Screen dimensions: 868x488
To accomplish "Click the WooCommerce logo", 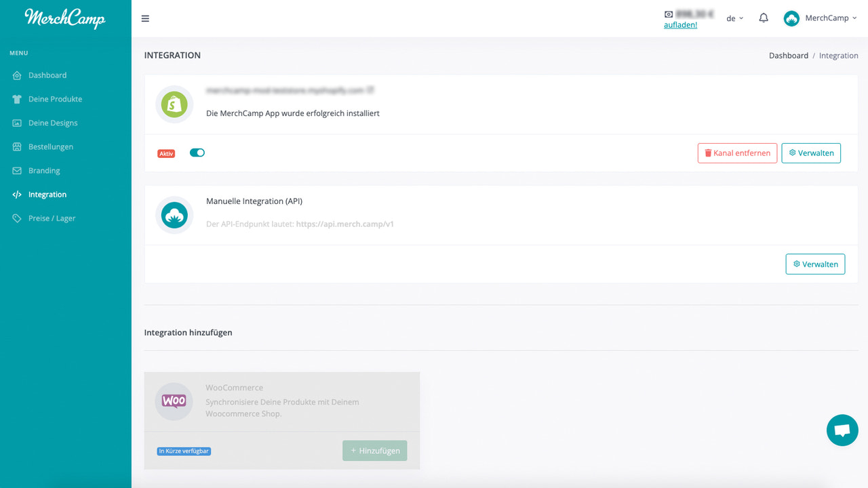I will tap(174, 401).
